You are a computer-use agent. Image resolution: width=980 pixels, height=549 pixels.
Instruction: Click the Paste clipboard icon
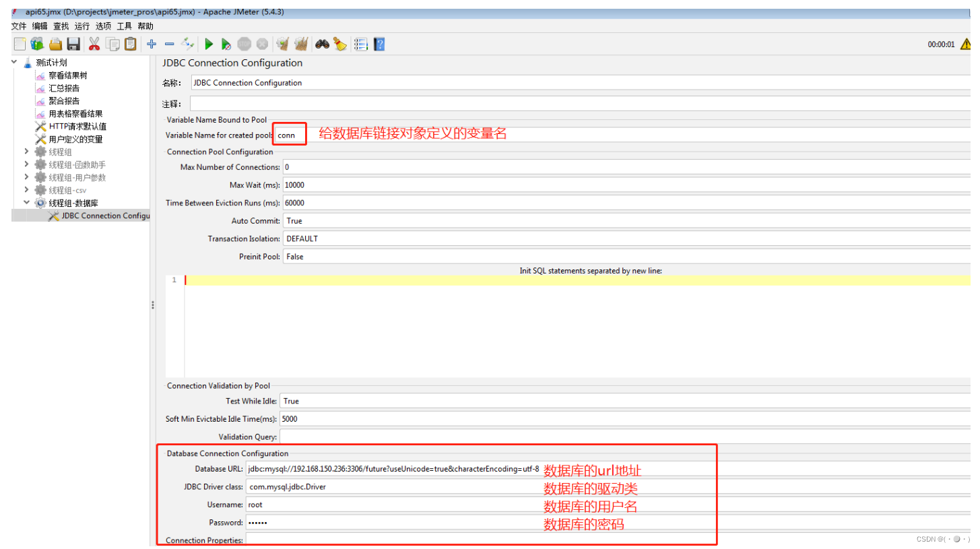click(x=131, y=44)
